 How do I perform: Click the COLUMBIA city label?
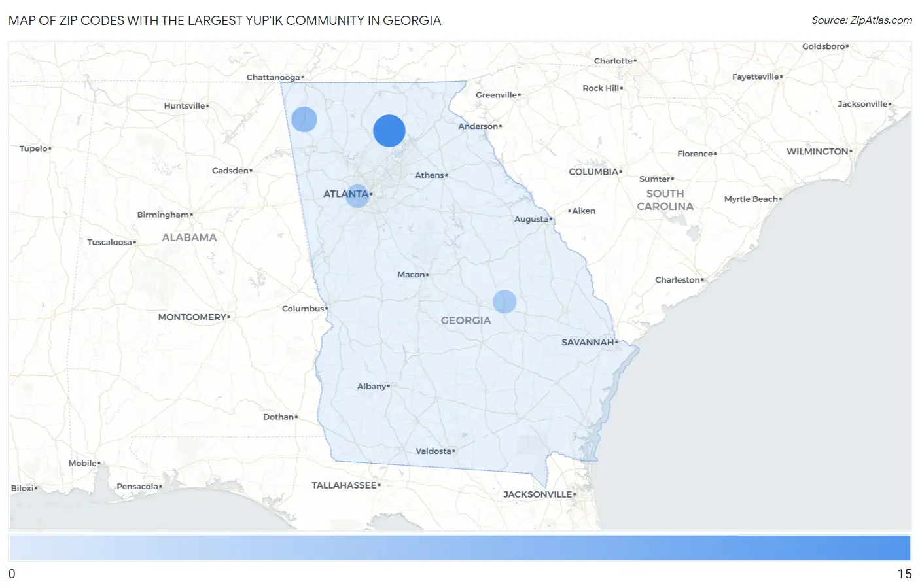[593, 172]
